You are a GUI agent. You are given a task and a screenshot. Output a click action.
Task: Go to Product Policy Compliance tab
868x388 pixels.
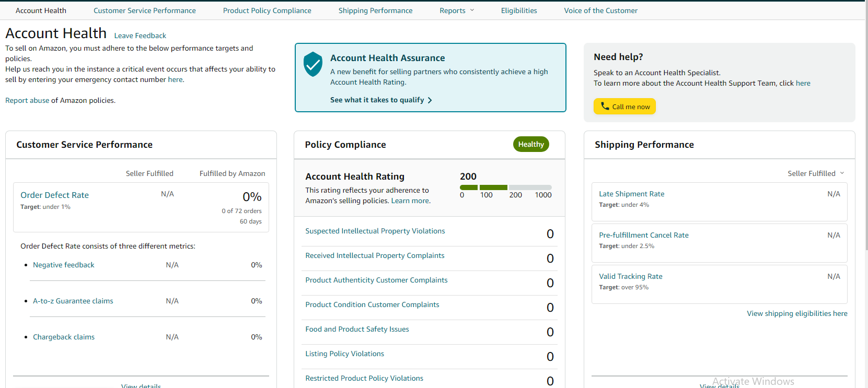coord(267,10)
